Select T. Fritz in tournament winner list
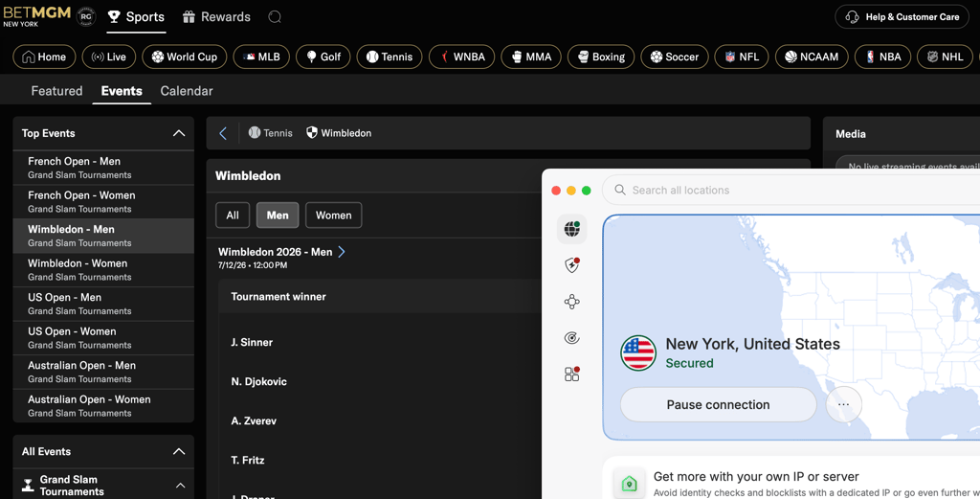The height and width of the screenshot is (499, 980). coord(248,461)
